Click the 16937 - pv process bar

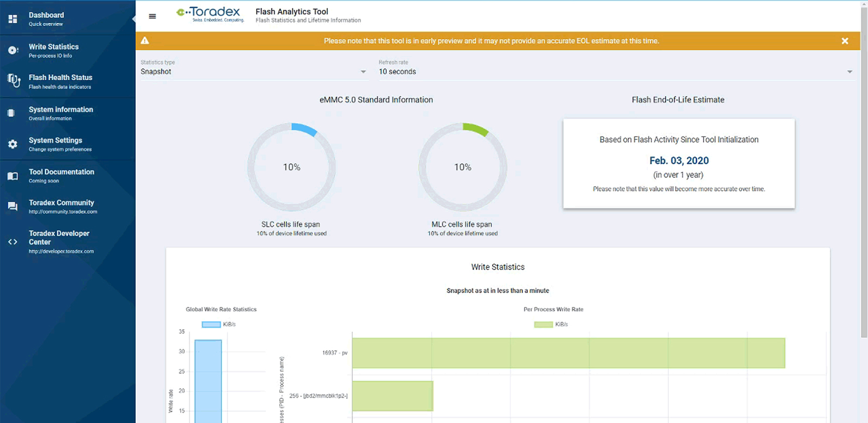569,353
